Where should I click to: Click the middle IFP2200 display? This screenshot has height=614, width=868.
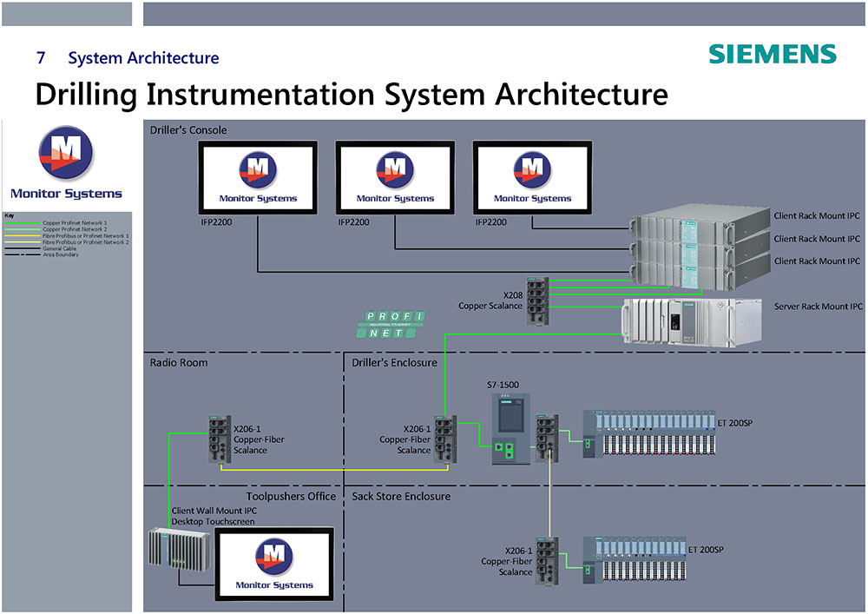point(395,177)
